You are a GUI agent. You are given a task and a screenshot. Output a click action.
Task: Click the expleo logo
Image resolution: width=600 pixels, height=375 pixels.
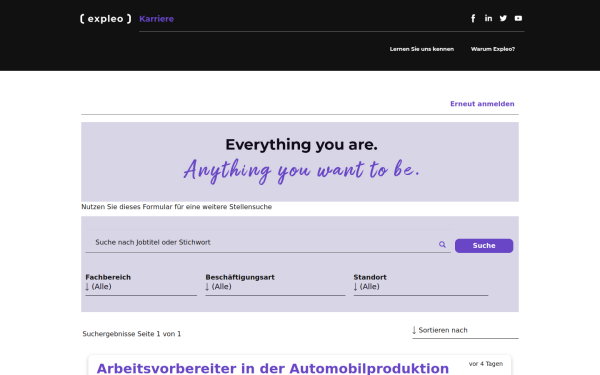click(x=106, y=19)
